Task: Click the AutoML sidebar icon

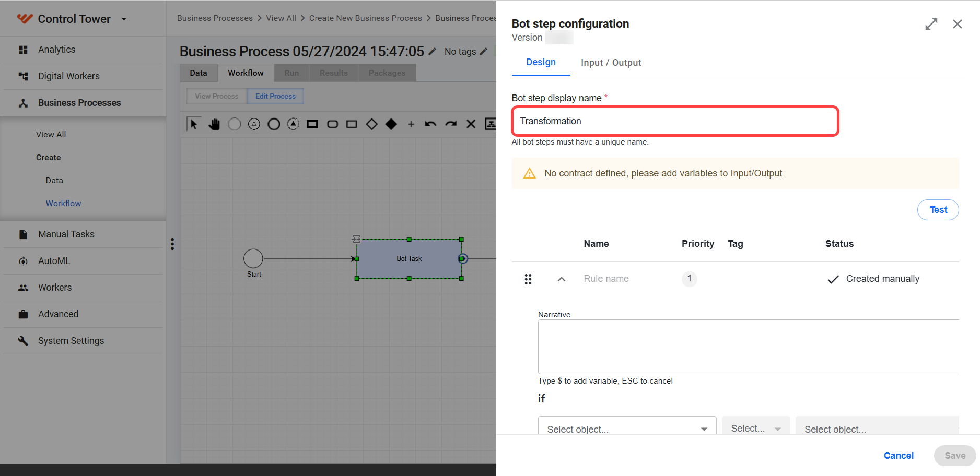Action: tap(23, 261)
